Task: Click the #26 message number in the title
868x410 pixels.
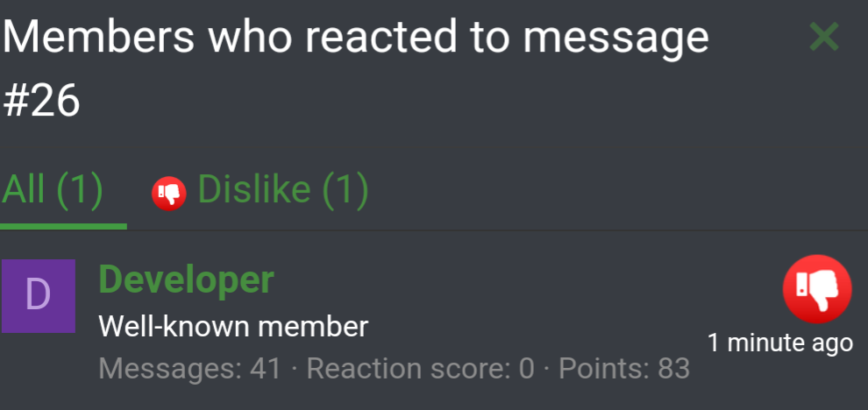Action: [41, 102]
